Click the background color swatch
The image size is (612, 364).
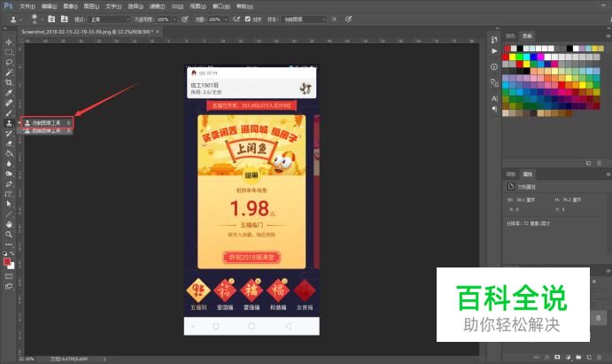(12, 267)
